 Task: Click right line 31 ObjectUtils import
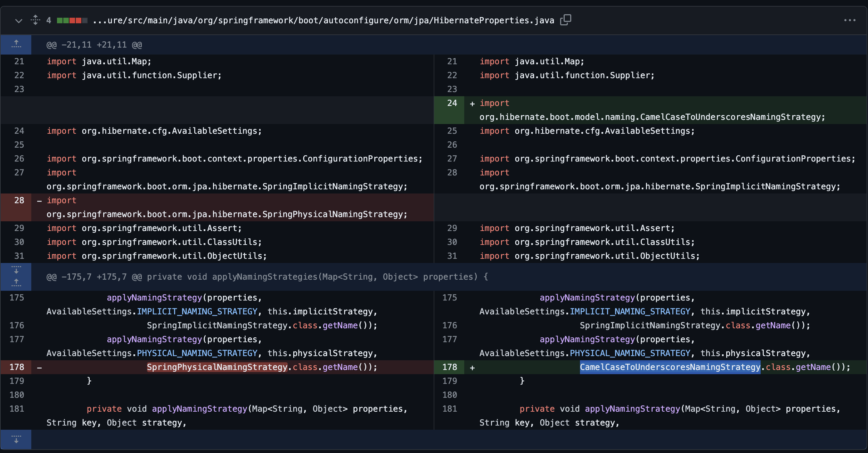(590, 256)
